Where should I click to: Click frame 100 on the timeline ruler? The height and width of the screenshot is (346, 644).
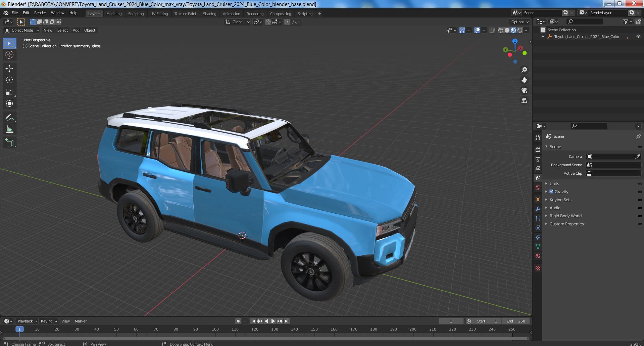point(215,329)
